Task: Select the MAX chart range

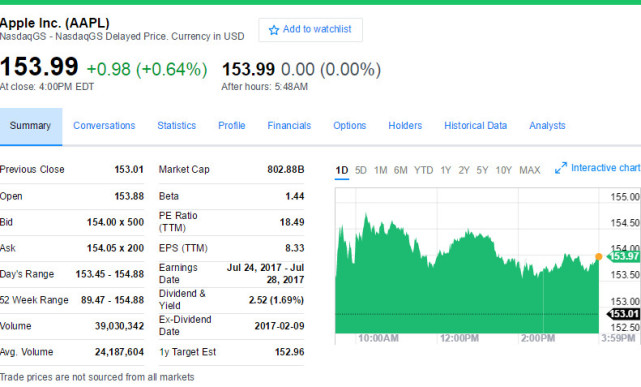Action: coord(529,170)
